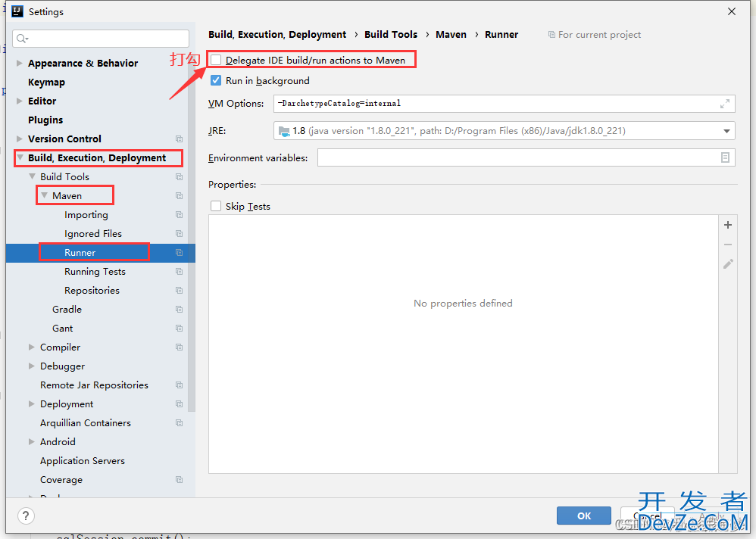This screenshot has height=539, width=756.
Task: Click the add property plus icon
Action: [728, 225]
